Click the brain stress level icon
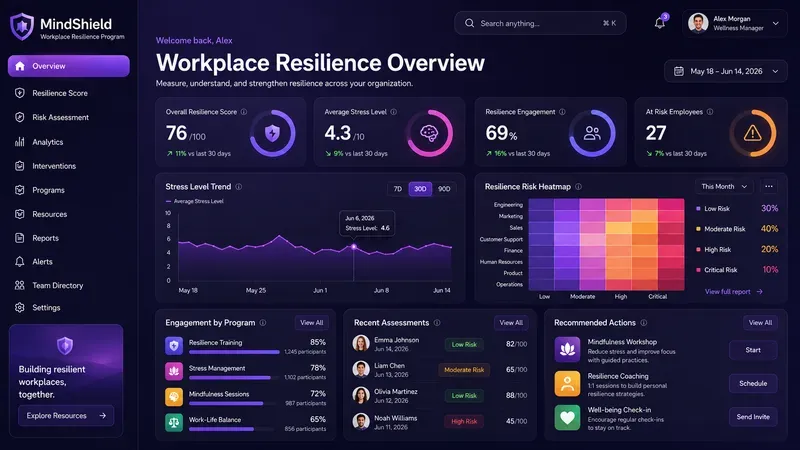 pyautogui.click(x=430, y=133)
